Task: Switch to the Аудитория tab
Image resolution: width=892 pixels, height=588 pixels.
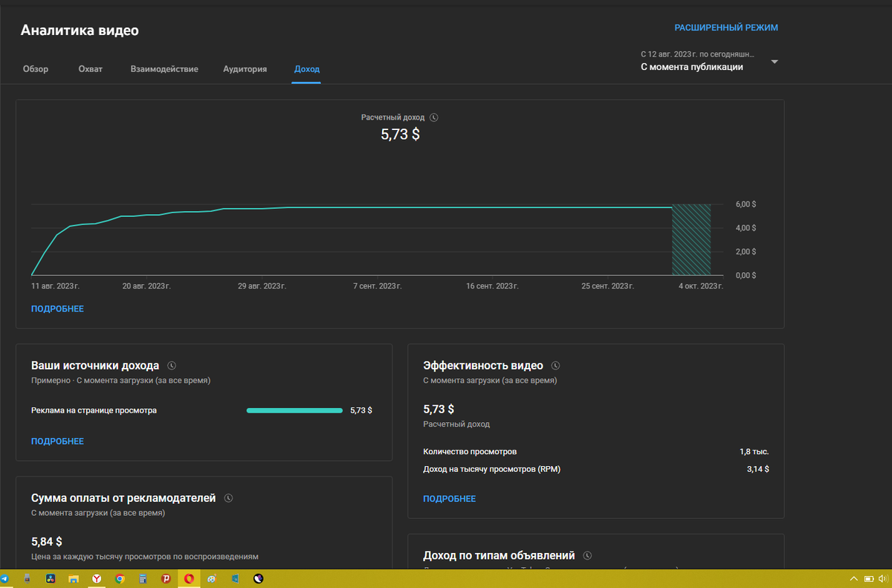Action: 245,69
